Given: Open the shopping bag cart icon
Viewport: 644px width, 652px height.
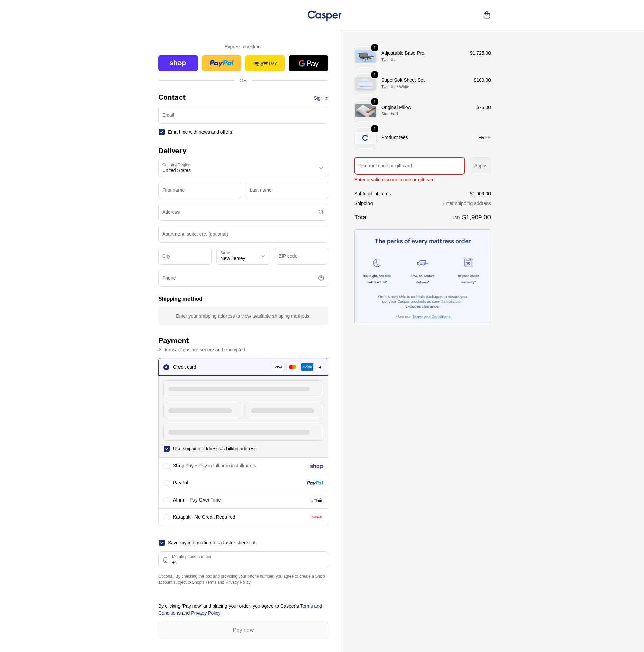Looking at the screenshot, I should pyautogui.click(x=486, y=15).
